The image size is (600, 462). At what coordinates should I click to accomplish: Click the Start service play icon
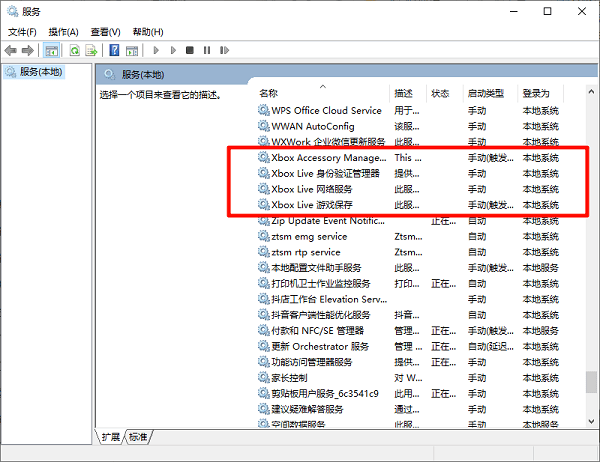click(x=156, y=50)
